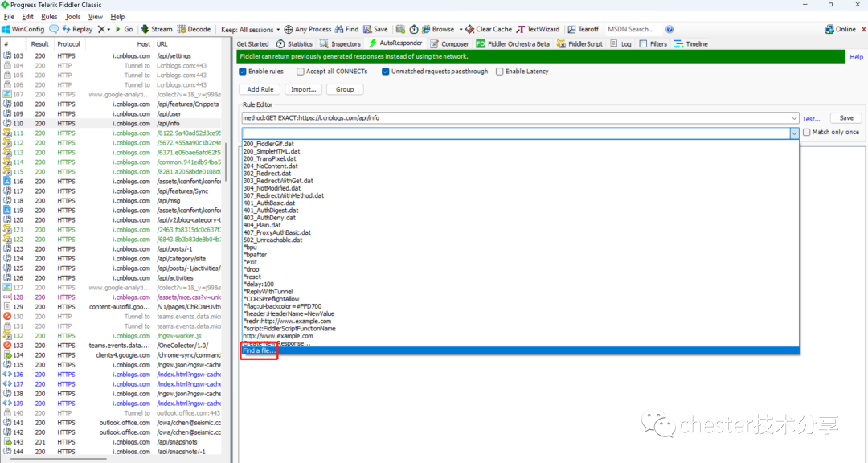868x463 pixels.
Task: Click the red blocked icon on session 130
Action: [7, 317]
